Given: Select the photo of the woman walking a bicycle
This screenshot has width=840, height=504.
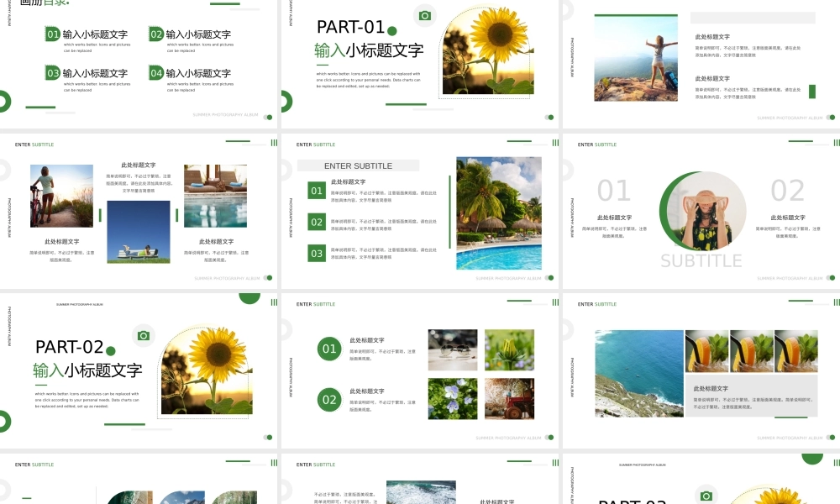Looking at the screenshot, I should [61, 196].
